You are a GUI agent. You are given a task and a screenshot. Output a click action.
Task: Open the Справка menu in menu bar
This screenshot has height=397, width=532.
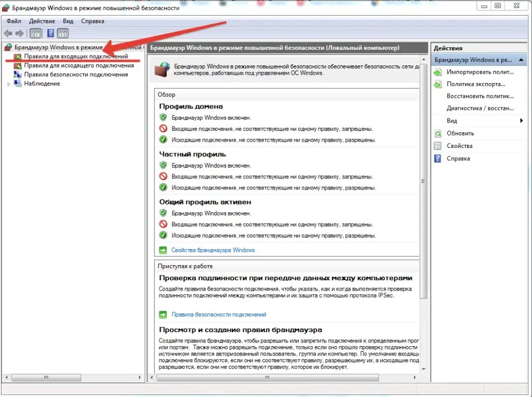[92, 21]
